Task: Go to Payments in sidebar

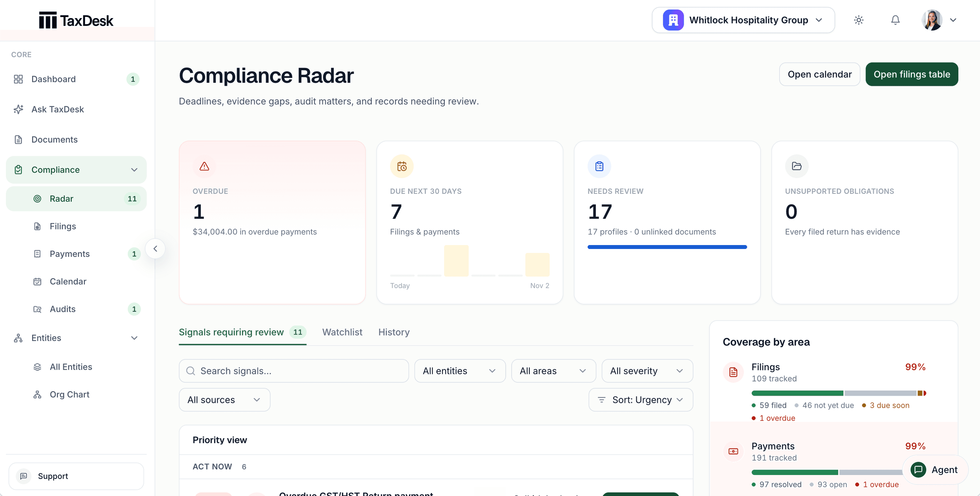Action: (76, 254)
